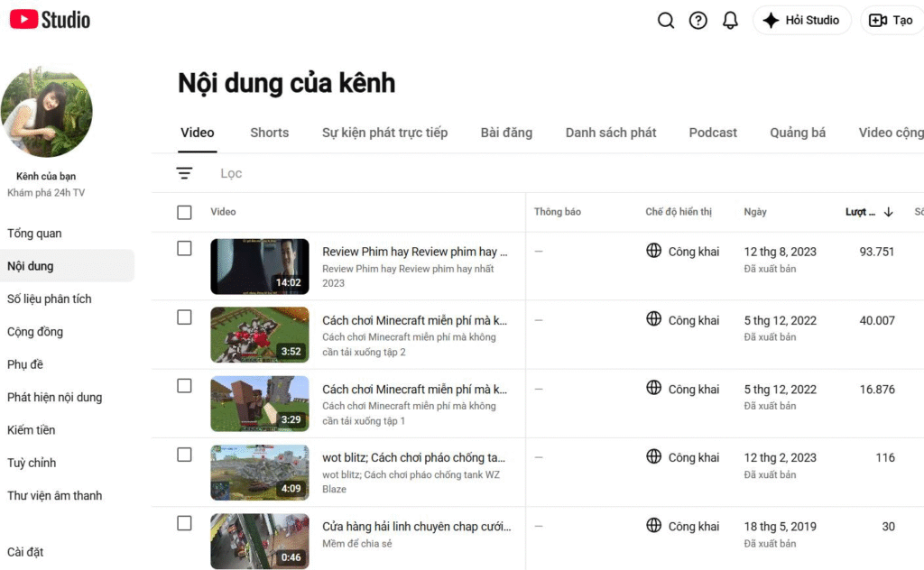Select checkbox for Review Phim hay video
The width and height of the screenshot is (924, 570).
coord(184,249)
